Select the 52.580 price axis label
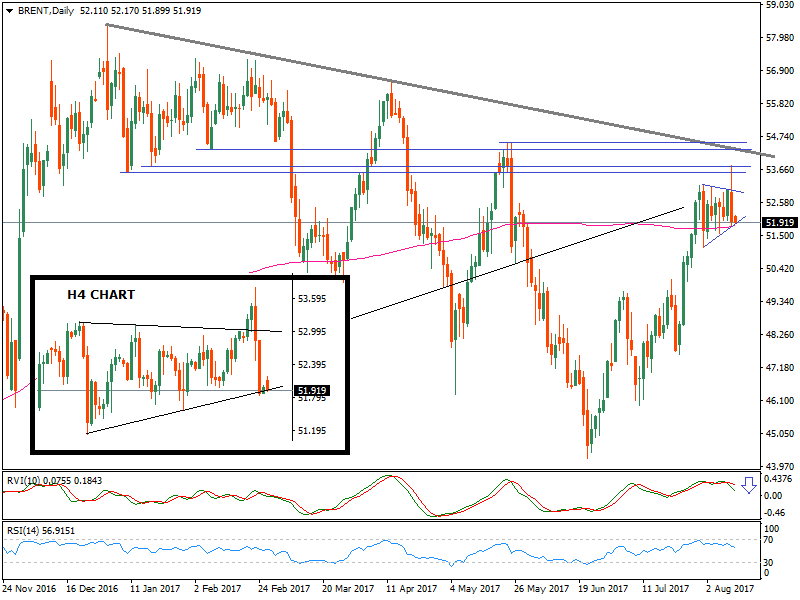The image size is (800, 600). pyautogui.click(x=780, y=203)
